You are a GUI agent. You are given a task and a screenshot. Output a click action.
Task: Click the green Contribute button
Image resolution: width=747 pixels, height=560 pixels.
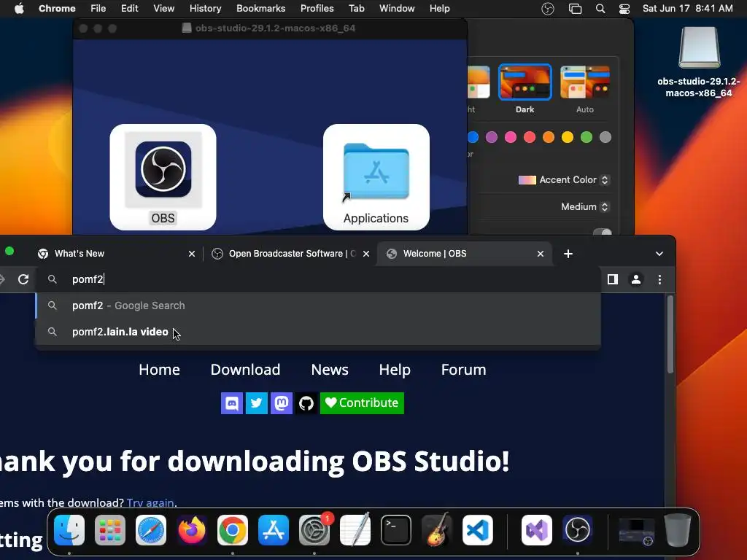click(x=362, y=403)
